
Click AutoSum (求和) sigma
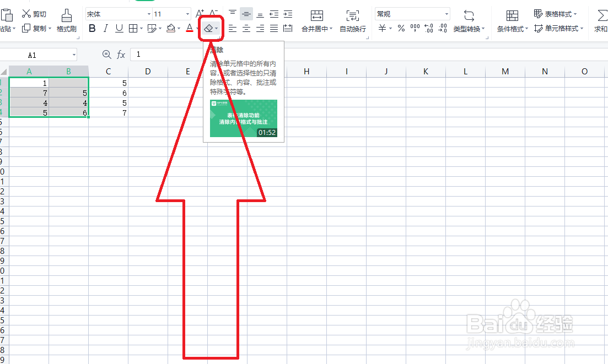pyautogui.click(x=601, y=21)
